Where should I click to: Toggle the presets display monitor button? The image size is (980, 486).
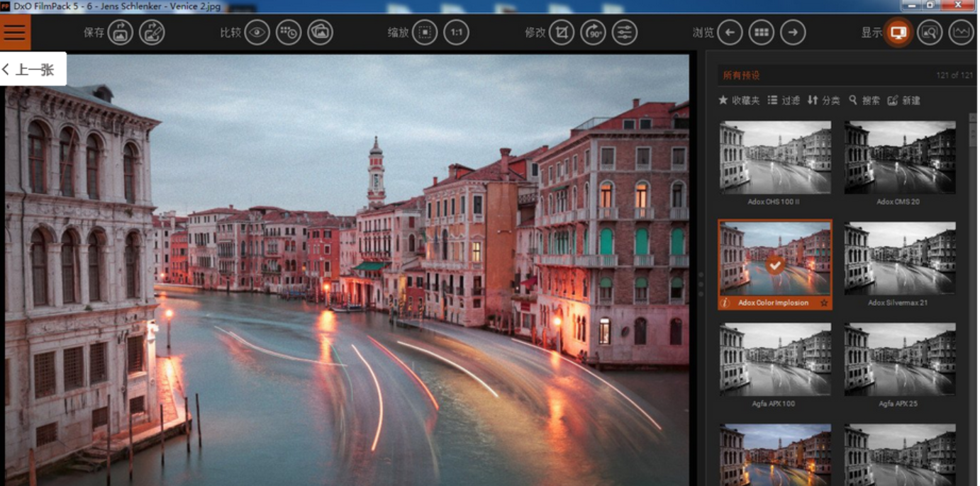coord(898,33)
